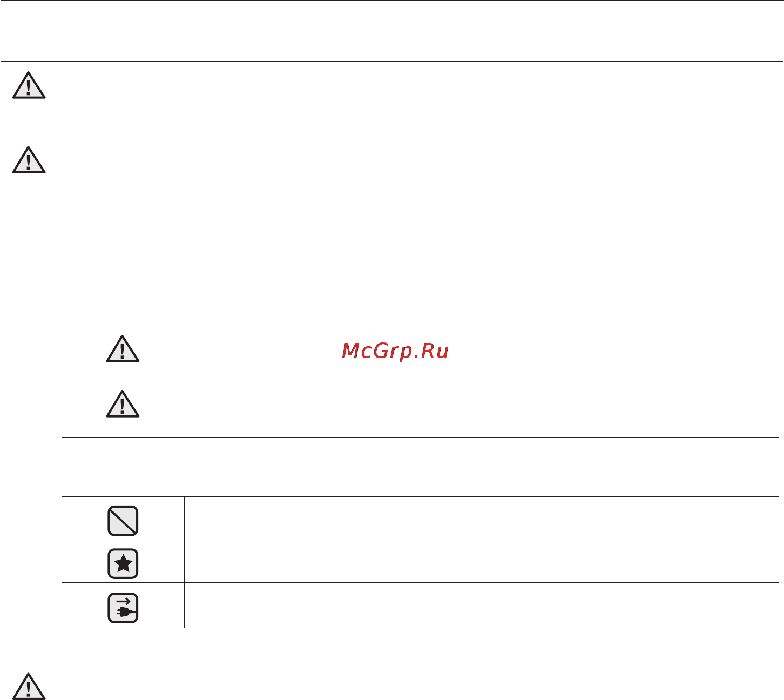Select warning triangle in first table row
The height and width of the screenshot is (700, 784).
coord(123,349)
